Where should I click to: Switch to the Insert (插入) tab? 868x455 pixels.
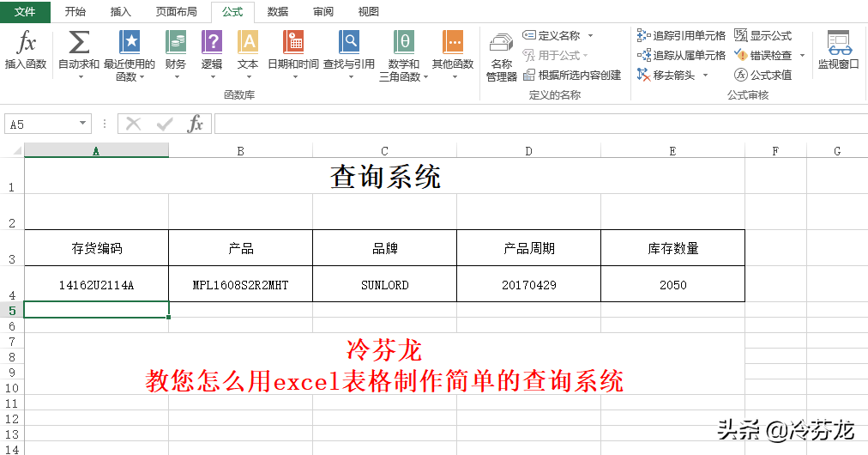[121, 12]
